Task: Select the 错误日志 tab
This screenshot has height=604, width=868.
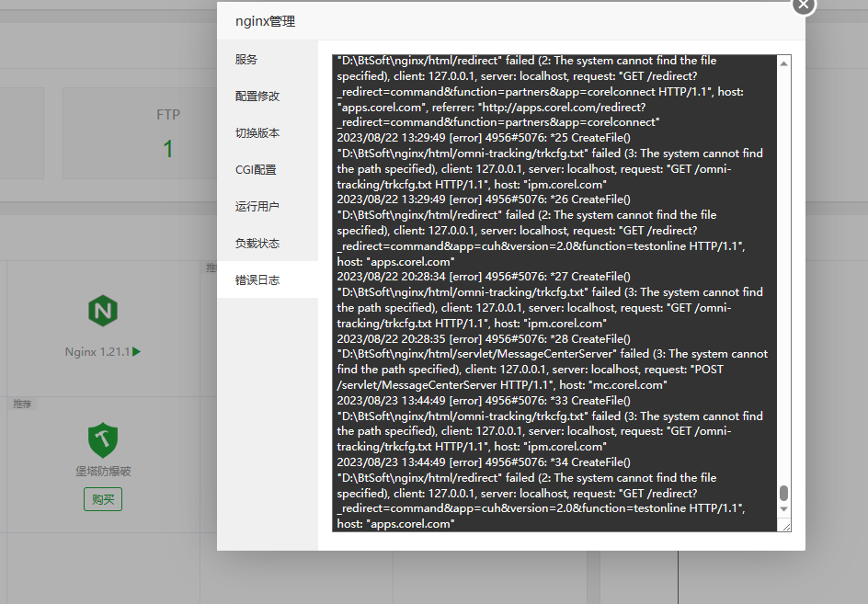Action: point(268,279)
